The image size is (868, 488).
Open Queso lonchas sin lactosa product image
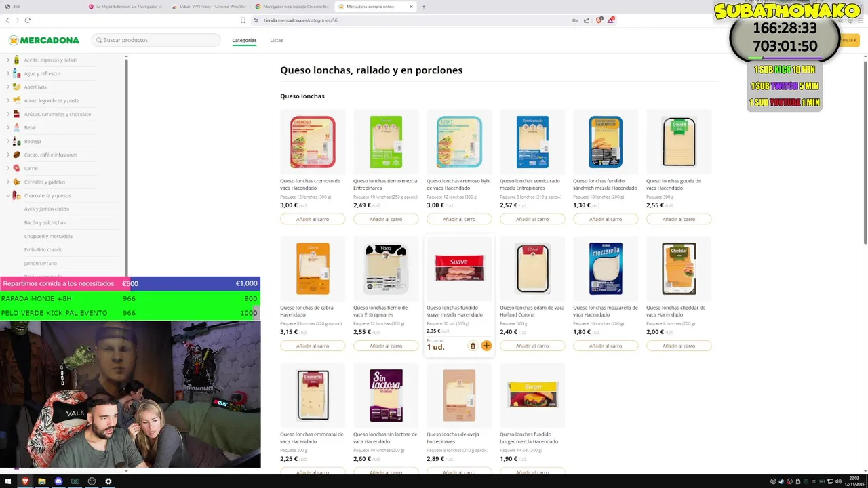386,395
